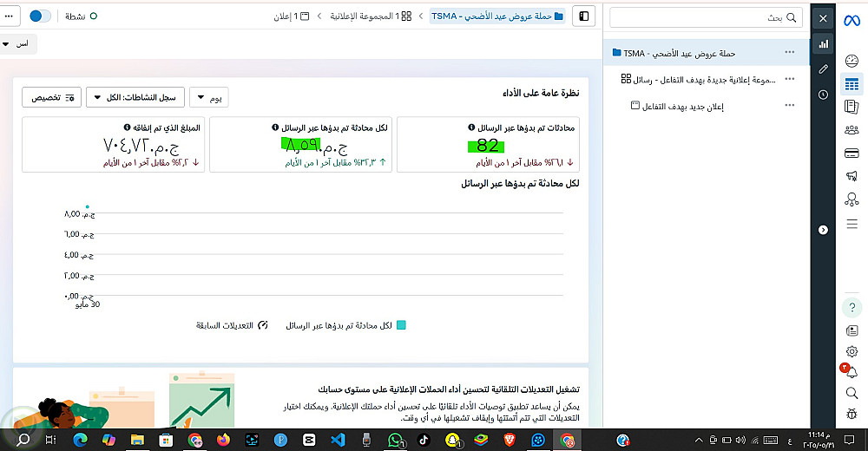Click the تخصيص customize button
The image size is (868, 451).
51,97
